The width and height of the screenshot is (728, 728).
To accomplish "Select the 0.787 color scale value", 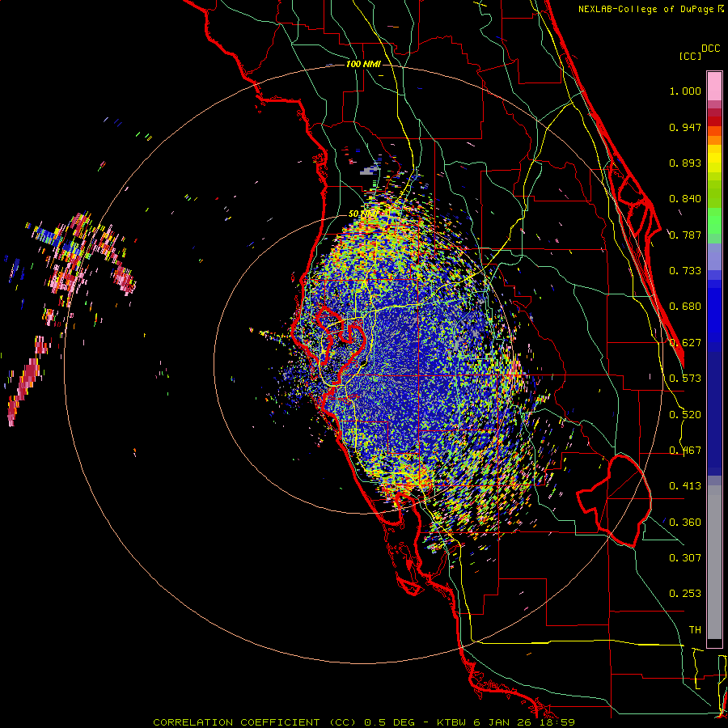I will point(685,235).
